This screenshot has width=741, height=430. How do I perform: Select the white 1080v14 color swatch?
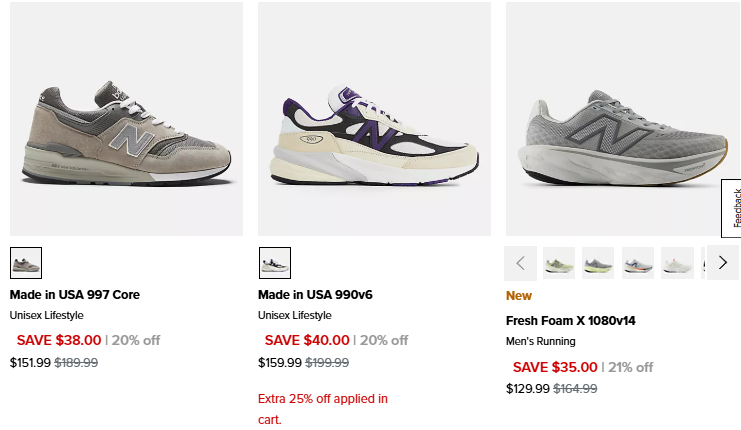pos(677,263)
